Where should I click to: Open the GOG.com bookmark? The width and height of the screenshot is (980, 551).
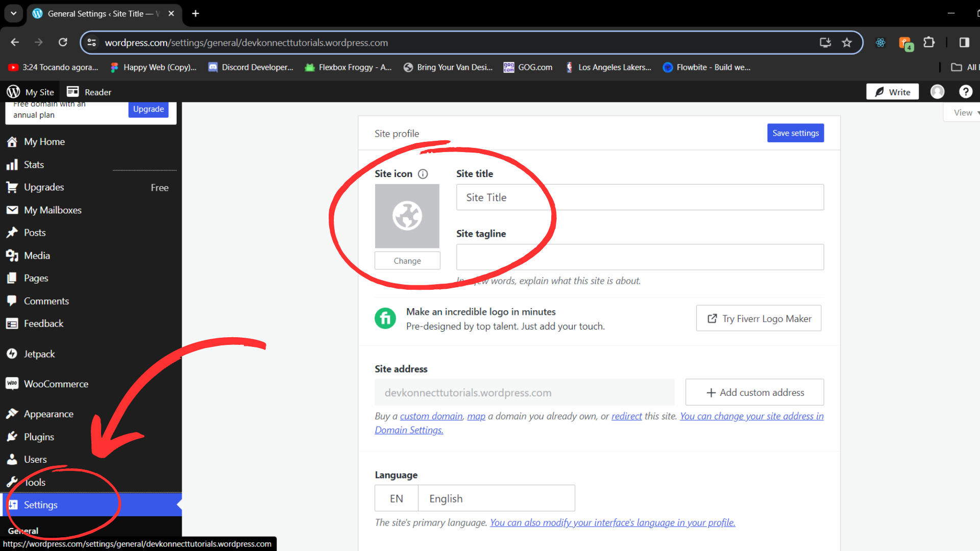(x=528, y=67)
